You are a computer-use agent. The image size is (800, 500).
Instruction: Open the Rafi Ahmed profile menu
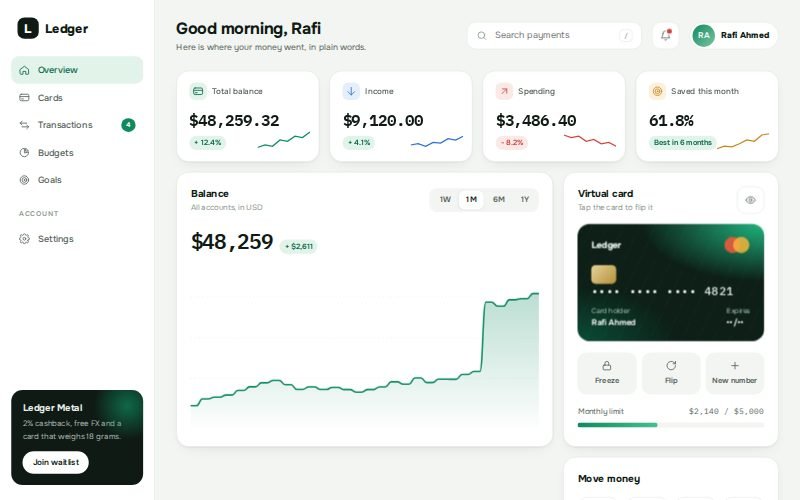[x=734, y=35]
